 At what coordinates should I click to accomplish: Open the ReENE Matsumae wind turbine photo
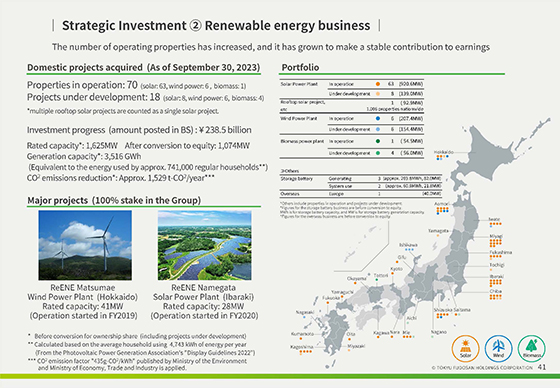[x=85, y=245]
